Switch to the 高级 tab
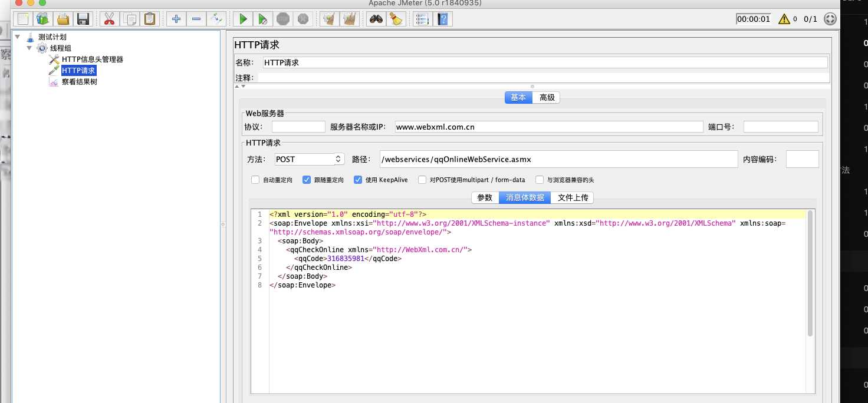The height and width of the screenshot is (403, 868). 547,97
